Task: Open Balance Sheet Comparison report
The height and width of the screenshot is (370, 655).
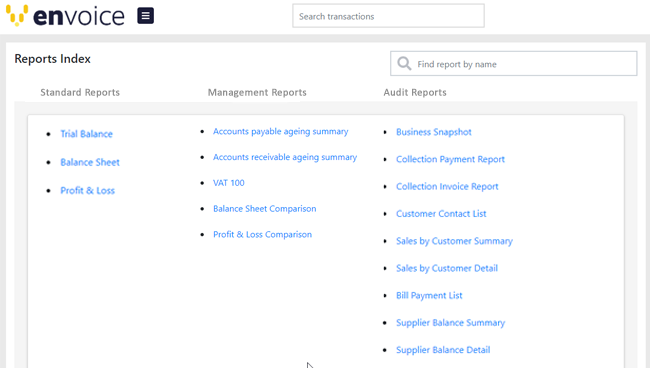Action: 264,209
